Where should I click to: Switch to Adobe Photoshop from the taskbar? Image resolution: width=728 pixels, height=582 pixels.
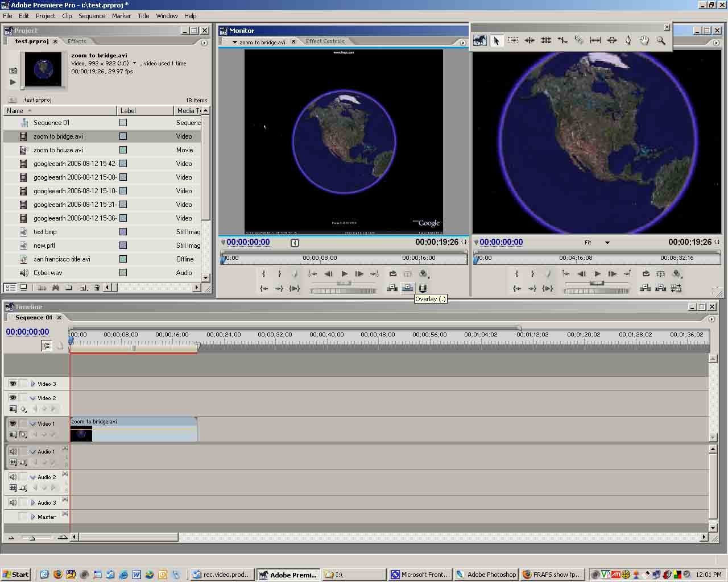(487, 575)
